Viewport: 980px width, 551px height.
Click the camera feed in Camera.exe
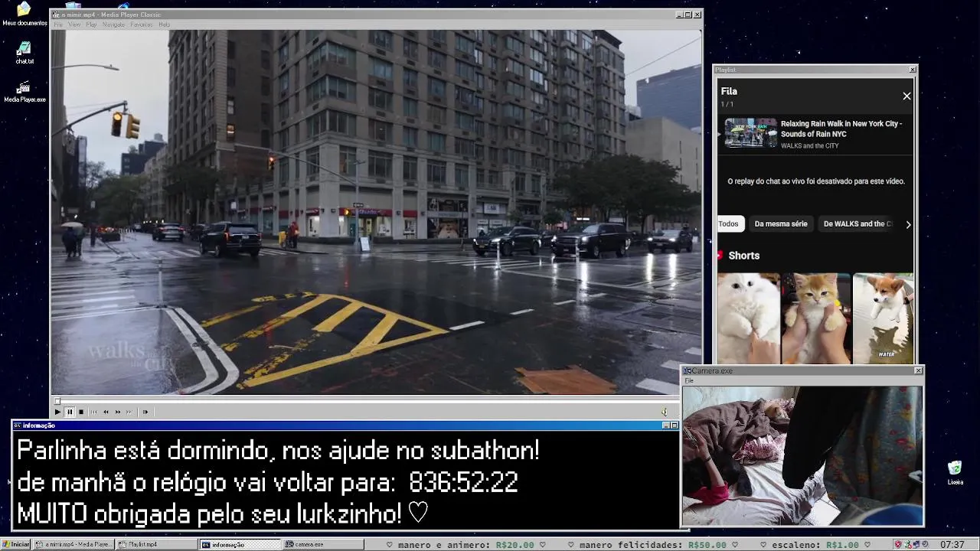802,456
